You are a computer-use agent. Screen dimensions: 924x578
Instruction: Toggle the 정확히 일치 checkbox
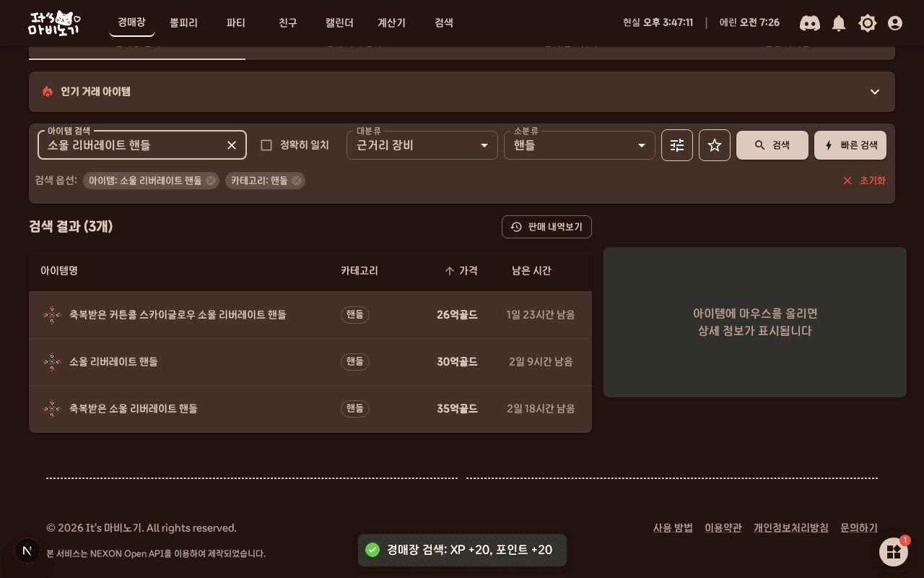pyautogui.click(x=266, y=145)
